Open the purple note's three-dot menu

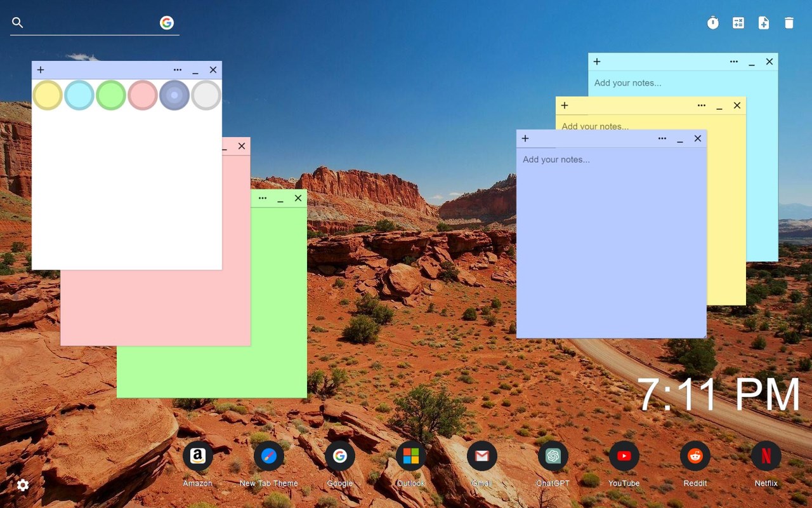[x=662, y=138]
